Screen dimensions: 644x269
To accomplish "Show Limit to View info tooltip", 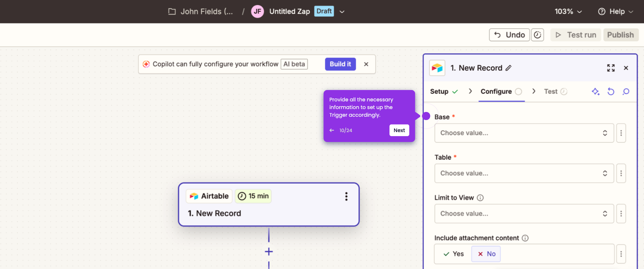I will pos(480,198).
